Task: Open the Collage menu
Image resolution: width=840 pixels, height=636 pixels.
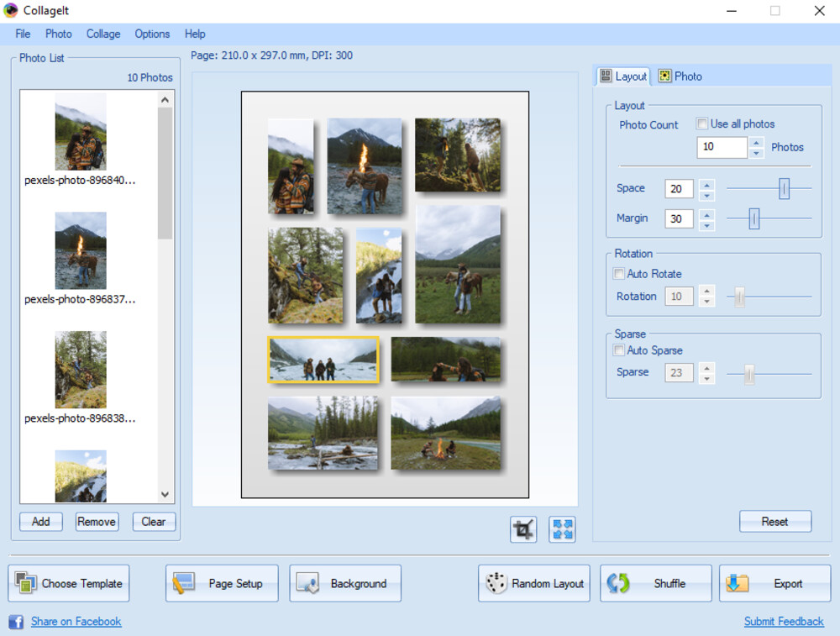Action: [102, 34]
